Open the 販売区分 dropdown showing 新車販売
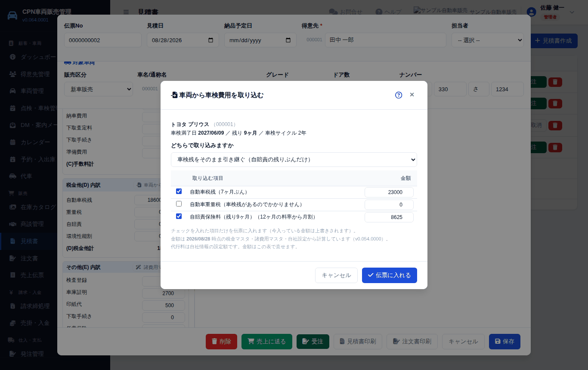 99,89
